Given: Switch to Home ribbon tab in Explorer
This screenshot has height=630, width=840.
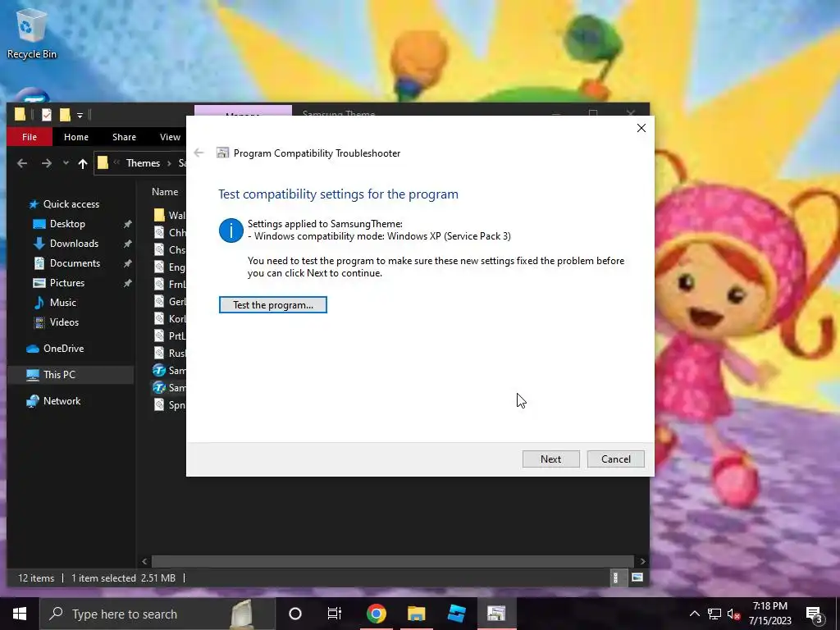Looking at the screenshot, I should click(x=76, y=137).
